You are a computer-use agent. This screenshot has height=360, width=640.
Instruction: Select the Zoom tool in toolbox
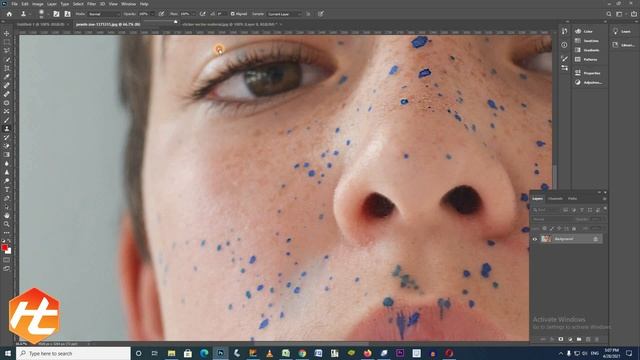click(7, 224)
